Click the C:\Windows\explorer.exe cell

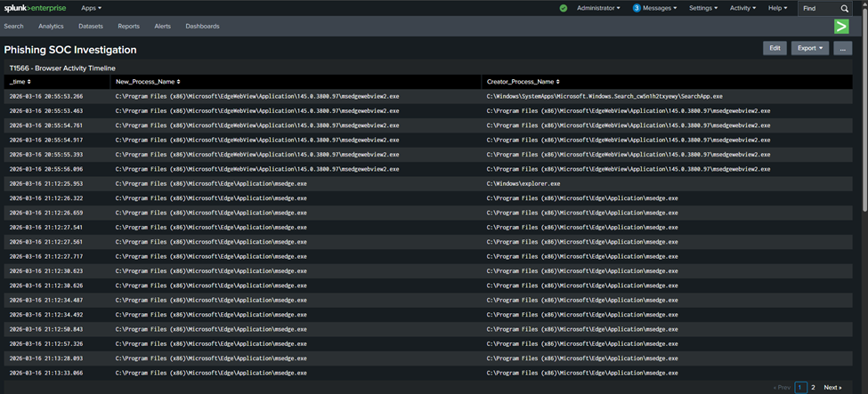coord(523,183)
